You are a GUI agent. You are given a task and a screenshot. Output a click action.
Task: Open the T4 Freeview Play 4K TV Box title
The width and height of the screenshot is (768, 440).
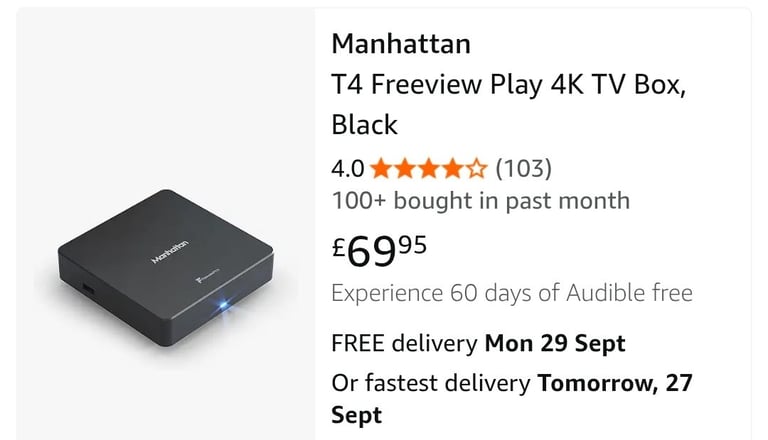pos(509,104)
